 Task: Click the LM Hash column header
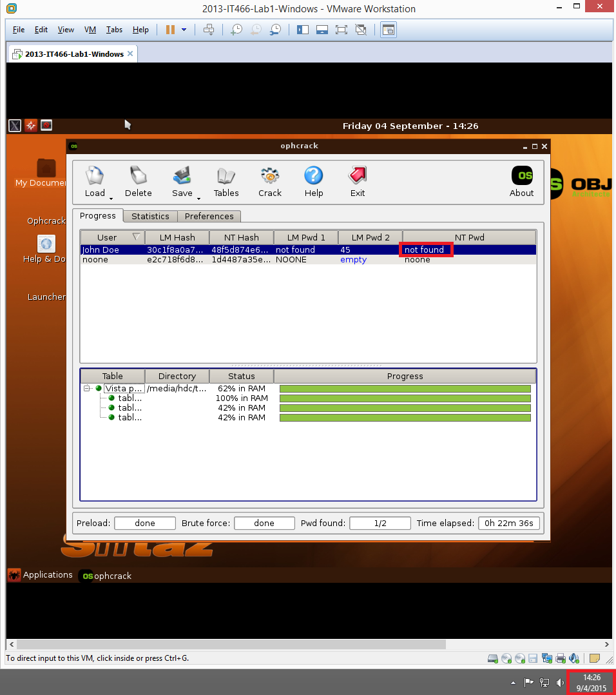pos(177,237)
